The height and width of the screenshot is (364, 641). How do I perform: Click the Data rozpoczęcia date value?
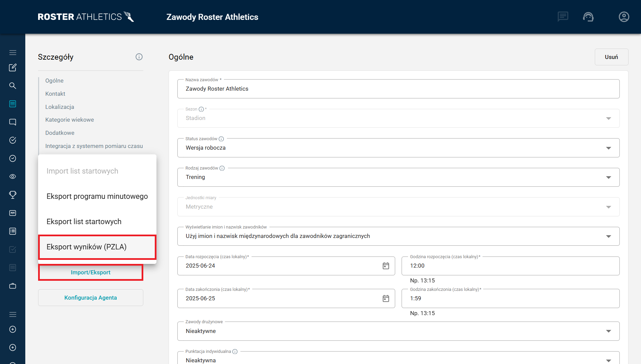pyautogui.click(x=200, y=266)
